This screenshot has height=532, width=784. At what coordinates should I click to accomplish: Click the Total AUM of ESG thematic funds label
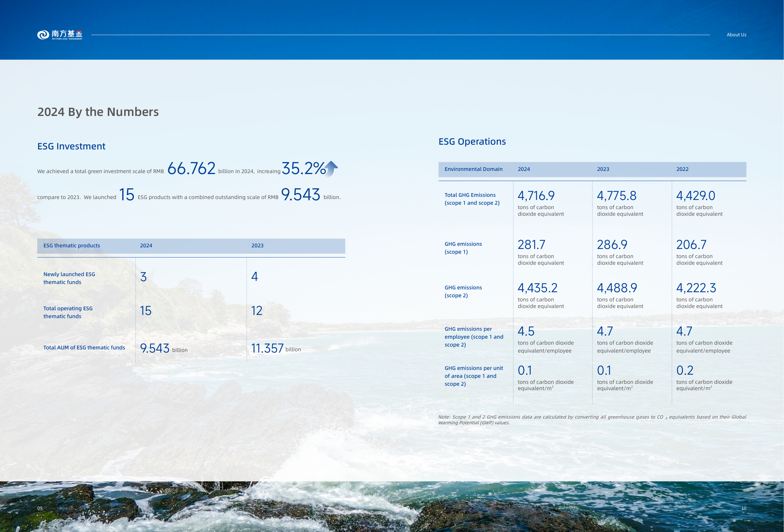tap(84, 348)
